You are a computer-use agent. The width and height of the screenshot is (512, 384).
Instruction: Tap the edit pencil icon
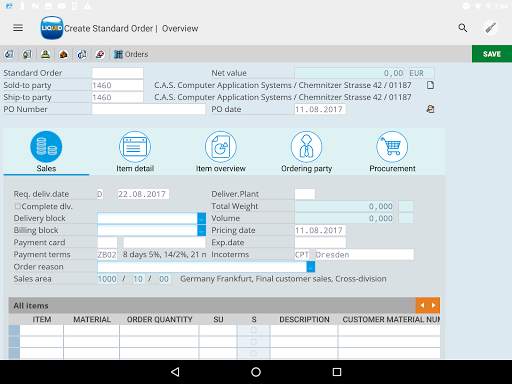(x=490, y=28)
